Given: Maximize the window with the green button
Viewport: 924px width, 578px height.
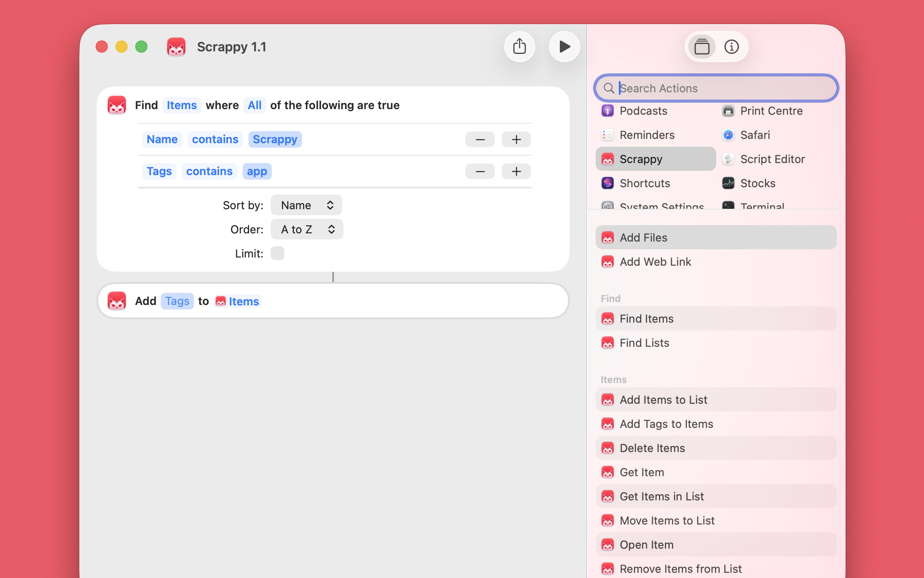Looking at the screenshot, I should [141, 47].
